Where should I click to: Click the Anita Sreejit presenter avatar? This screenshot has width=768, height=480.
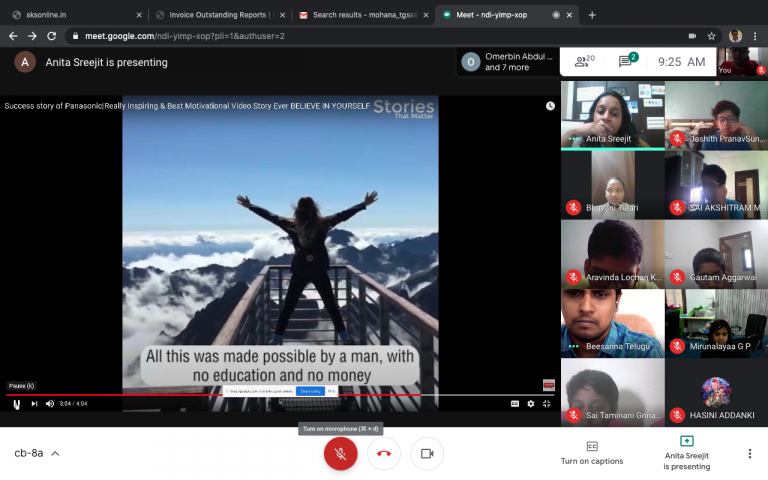25,62
